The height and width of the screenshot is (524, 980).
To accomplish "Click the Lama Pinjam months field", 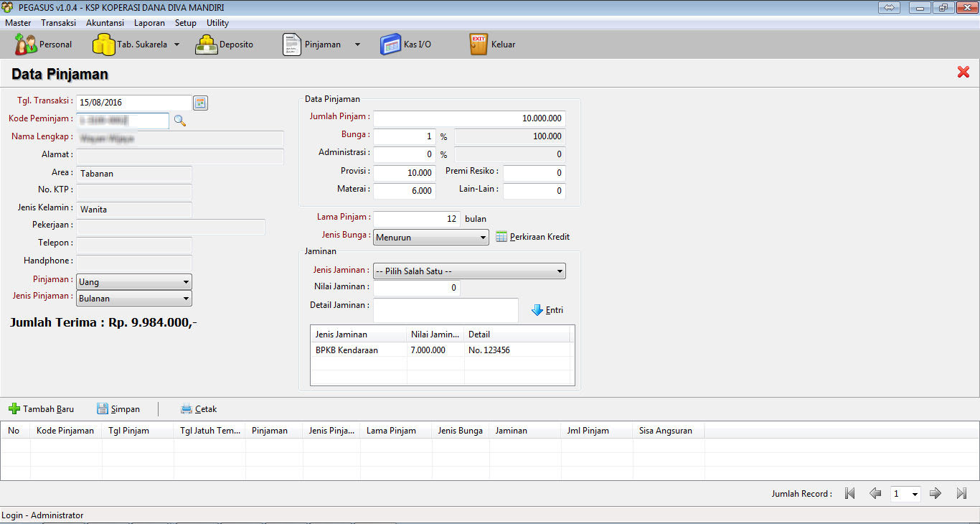I will (417, 219).
